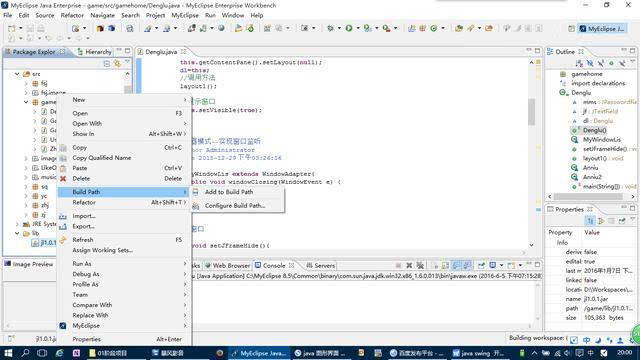Choose Add to Build Path
Image resolution: width=640 pixels, height=360 pixels.
pos(229,192)
